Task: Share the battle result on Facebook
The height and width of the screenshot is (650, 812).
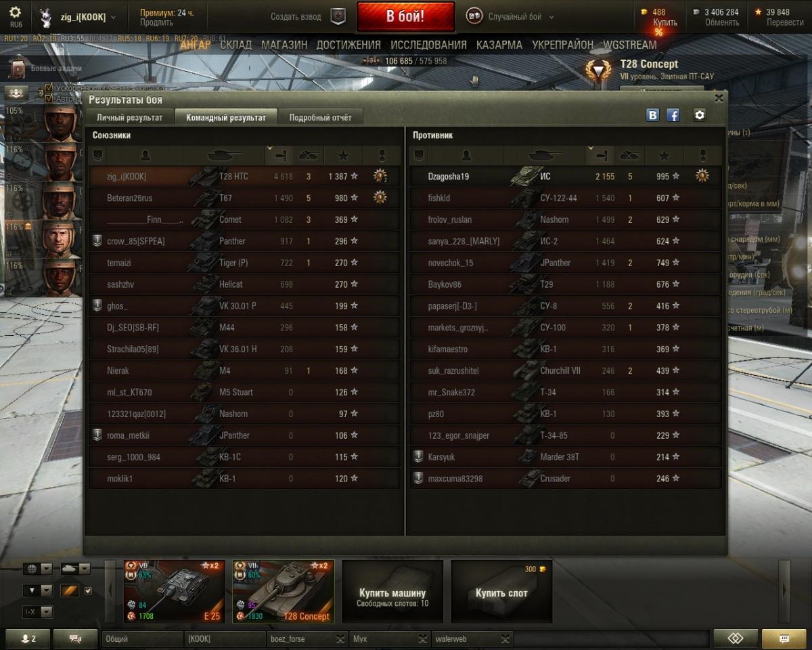Action: 673,115
